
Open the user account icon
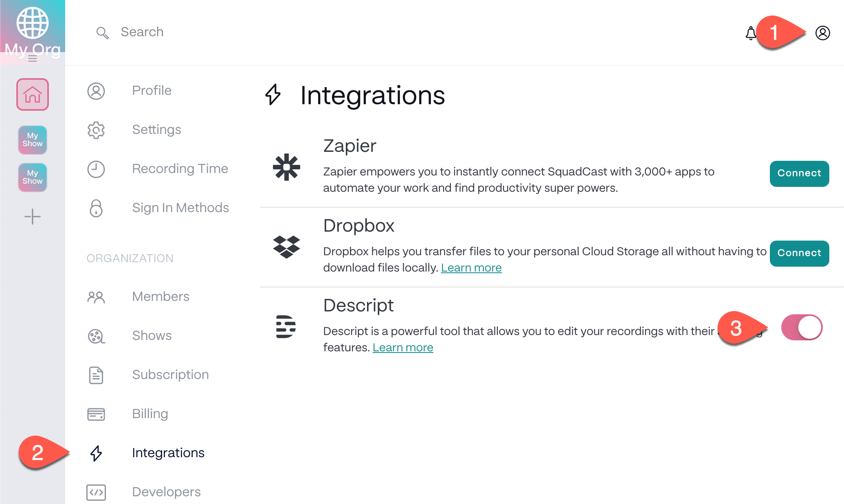[822, 33]
